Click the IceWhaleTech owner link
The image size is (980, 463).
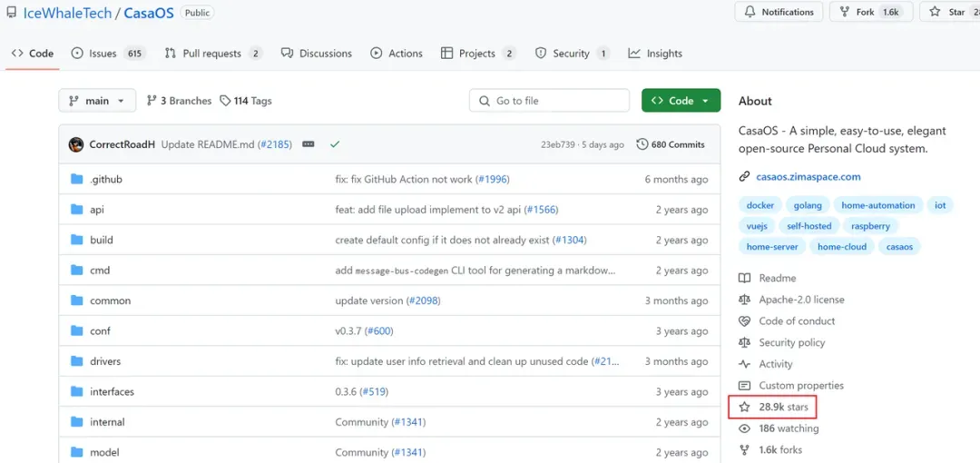point(67,13)
